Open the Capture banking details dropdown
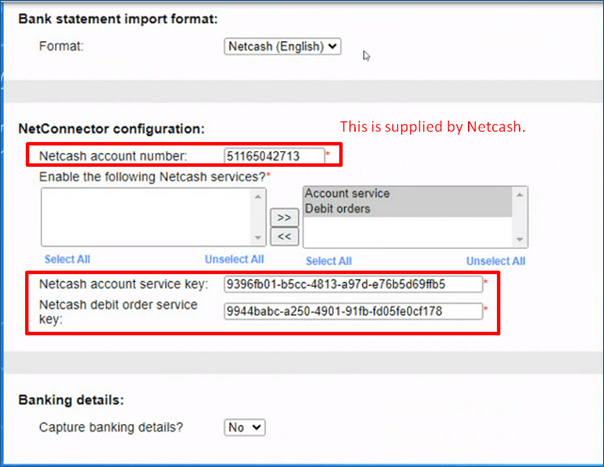This screenshot has height=467, width=604. pos(245,427)
